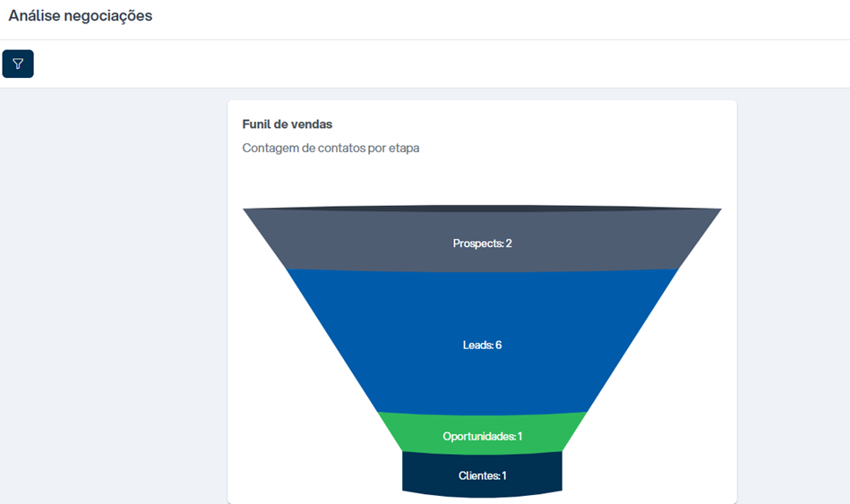Select the "Oportunidades: 1" label text
Viewport: 850px width, 504px height.
click(482, 436)
